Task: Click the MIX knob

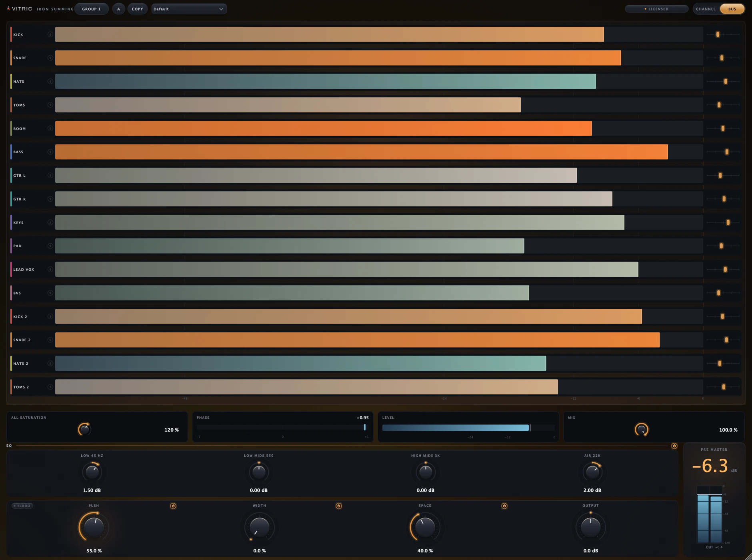Action: pos(642,430)
